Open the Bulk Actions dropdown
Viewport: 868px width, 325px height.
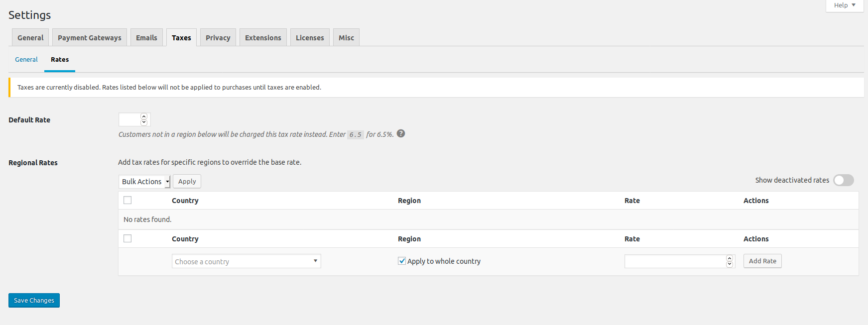[144, 182]
